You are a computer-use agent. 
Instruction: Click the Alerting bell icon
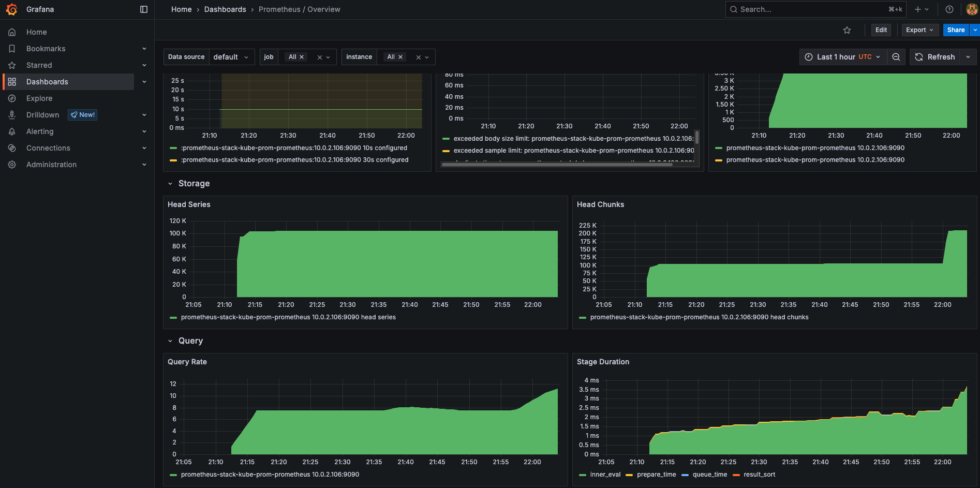12,131
